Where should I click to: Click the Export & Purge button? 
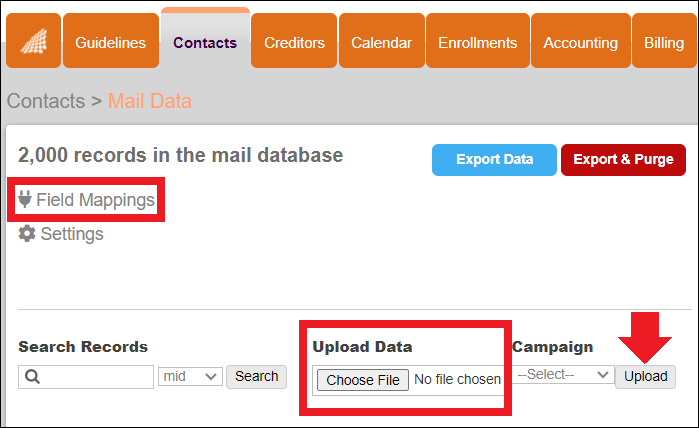[x=623, y=160]
